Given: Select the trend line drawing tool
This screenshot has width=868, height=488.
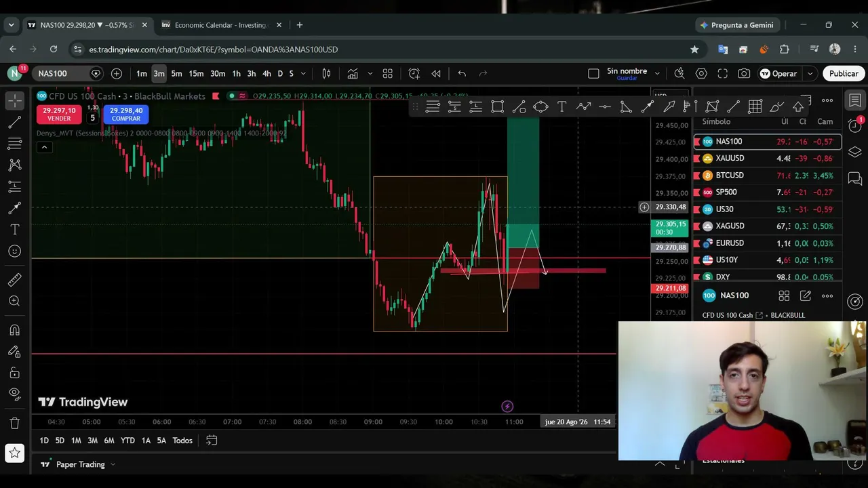Looking at the screenshot, I should [14, 123].
